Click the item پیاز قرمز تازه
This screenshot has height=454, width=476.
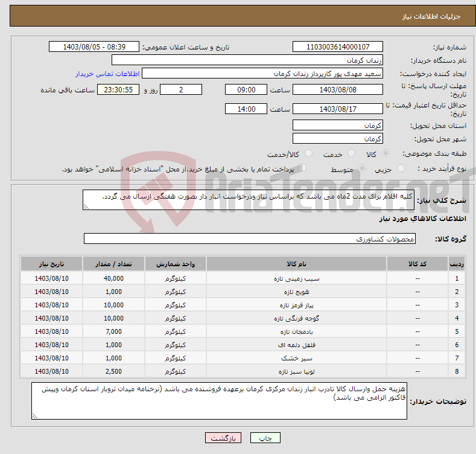[x=296, y=305]
